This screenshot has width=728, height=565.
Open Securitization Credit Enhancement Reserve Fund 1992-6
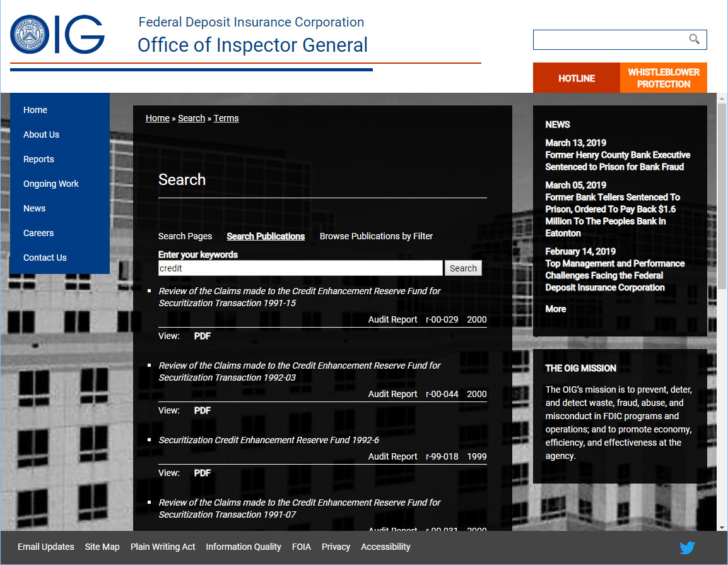point(269,440)
